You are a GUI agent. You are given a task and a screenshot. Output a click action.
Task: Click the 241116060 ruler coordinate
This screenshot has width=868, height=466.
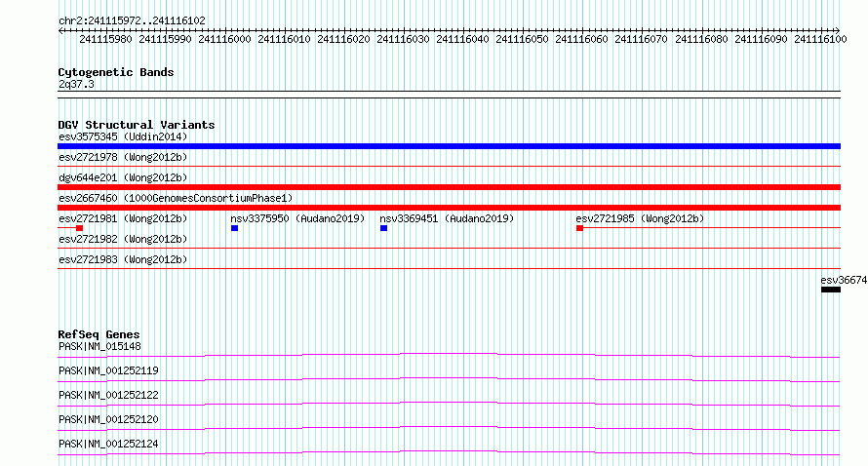coord(582,40)
